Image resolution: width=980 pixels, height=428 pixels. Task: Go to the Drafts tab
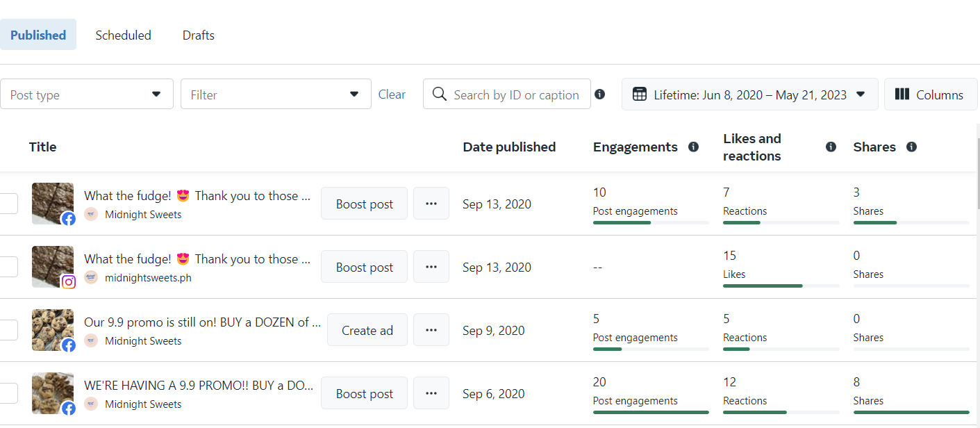(199, 35)
